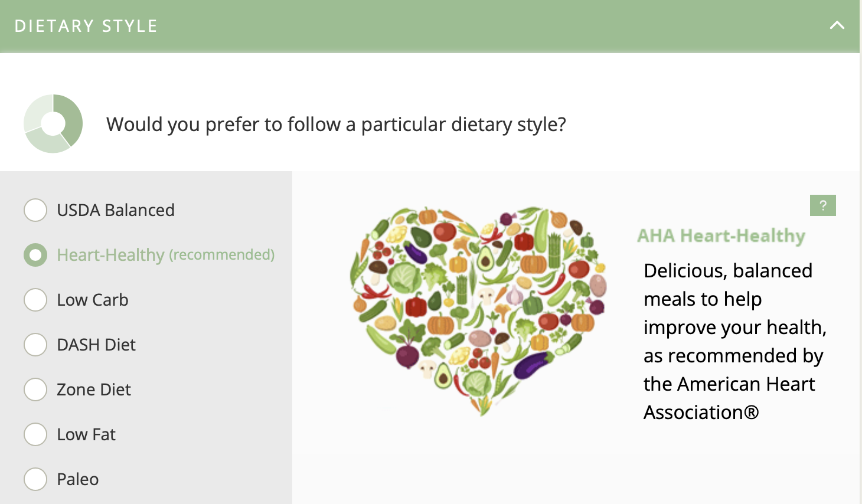Click the Dietary Style header title
The width and height of the screenshot is (862, 504).
click(86, 26)
